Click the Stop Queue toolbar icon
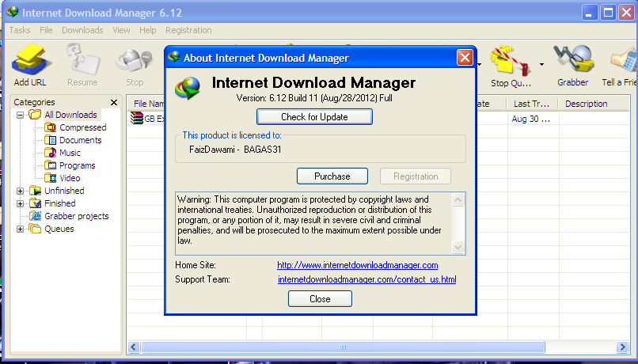 [511, 61]
